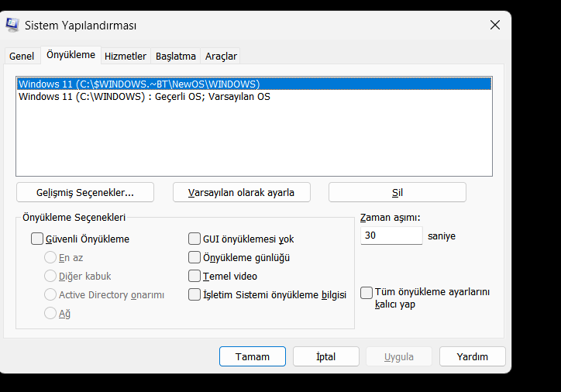The width and height of the screenshot is (561, 392).
Task: Select the Windows 11 Geçerli OS entry
Action: (144, 97)
